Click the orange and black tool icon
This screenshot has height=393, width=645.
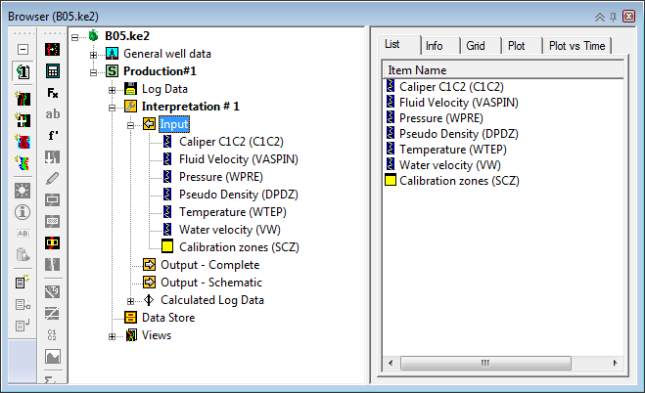coord(53,243)
